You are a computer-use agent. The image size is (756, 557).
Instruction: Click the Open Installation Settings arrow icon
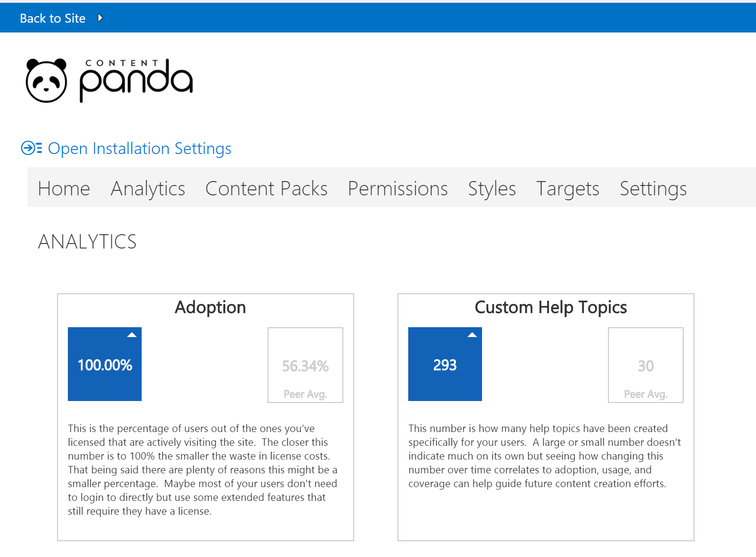(31, 148)
